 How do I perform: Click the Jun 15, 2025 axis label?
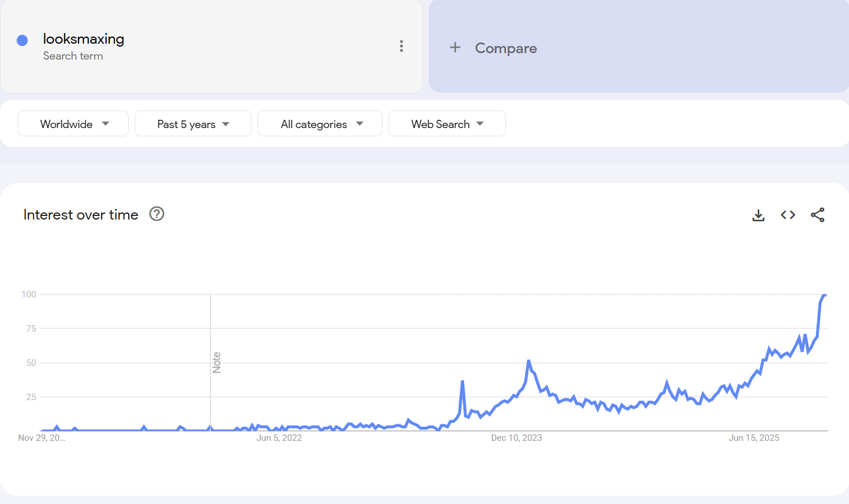(x=754, y=438)
